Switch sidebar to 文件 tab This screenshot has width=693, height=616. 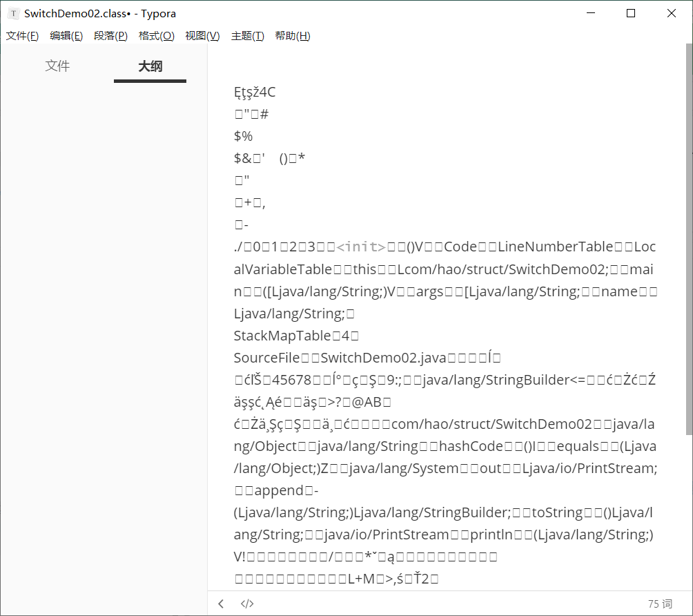tap(57, 66)
